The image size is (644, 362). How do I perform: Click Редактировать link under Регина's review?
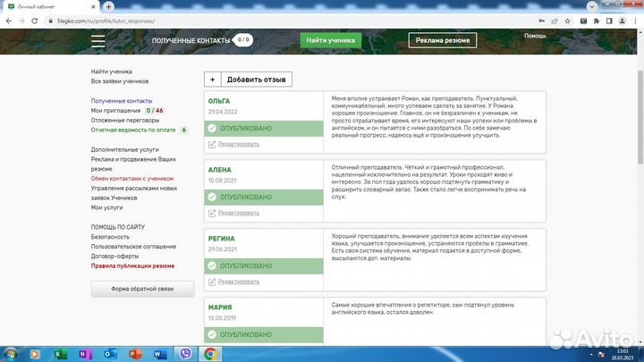click(238, 282)
